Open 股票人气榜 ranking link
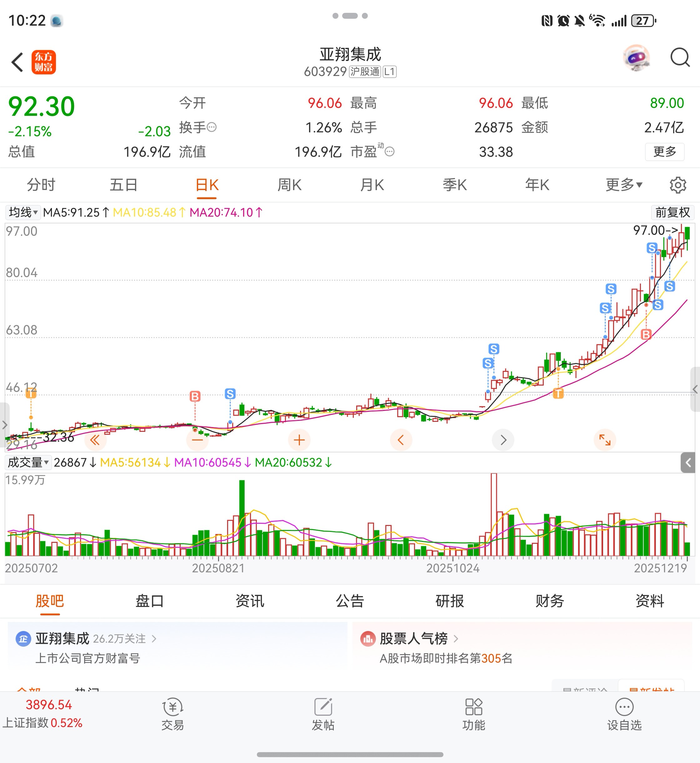The image size is (700, 763). pos(414,639)
